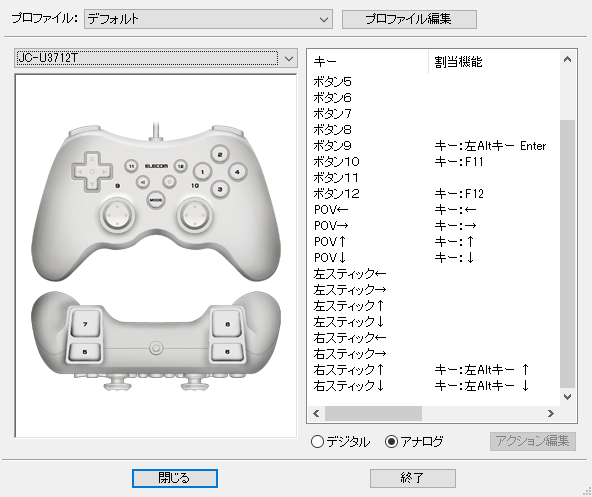Click the 閉じる button
Image resolution: width=592 pixels, height=497 pixels.
click(x=175, y=478)
